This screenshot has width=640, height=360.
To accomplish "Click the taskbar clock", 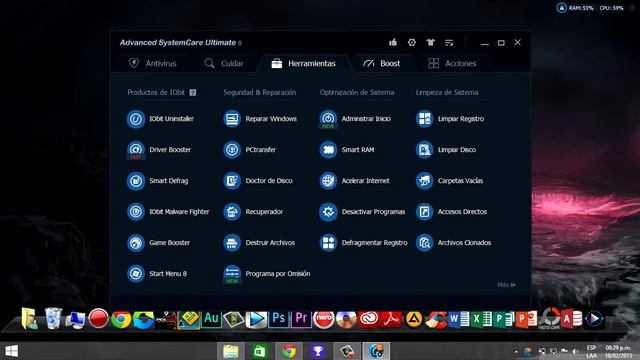I will click(x=618, y=351).
